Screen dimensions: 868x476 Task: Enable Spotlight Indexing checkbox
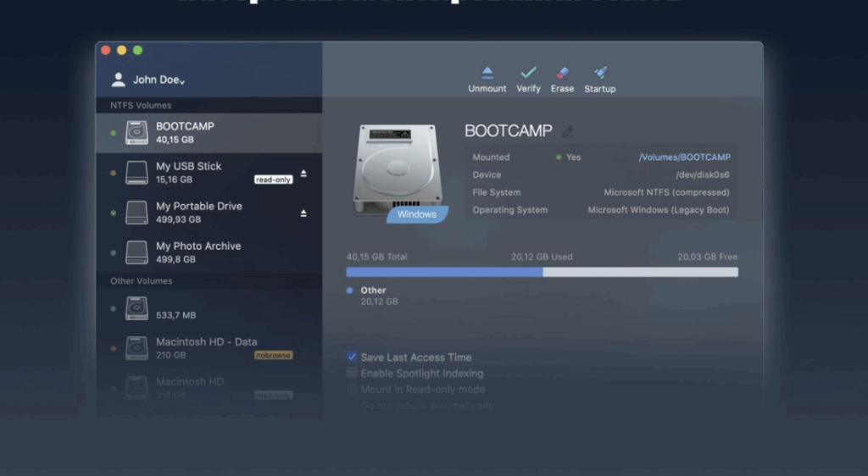(352, 373)
